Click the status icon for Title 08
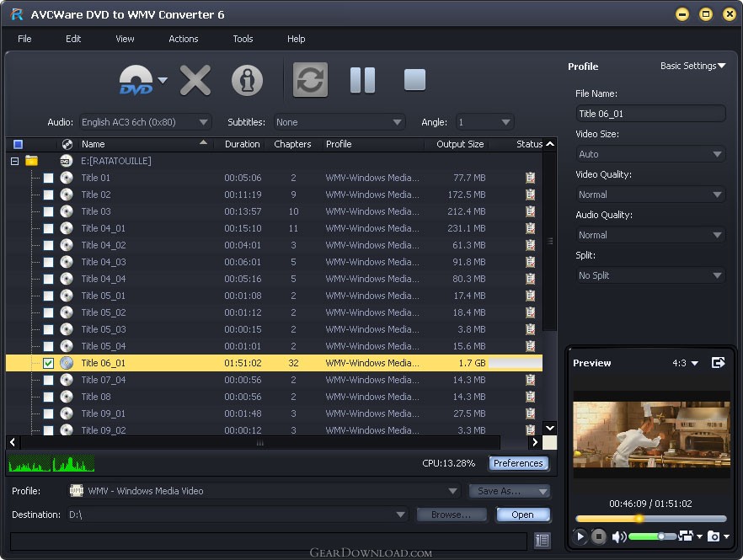The image size is (743, 560). click(530, 397)
